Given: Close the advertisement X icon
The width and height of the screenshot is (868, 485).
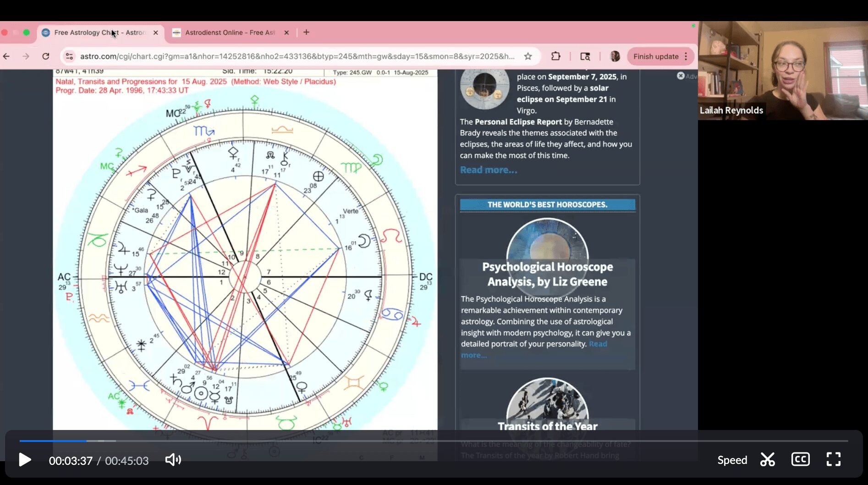Looking at the screenshot, I should [681, 76].
